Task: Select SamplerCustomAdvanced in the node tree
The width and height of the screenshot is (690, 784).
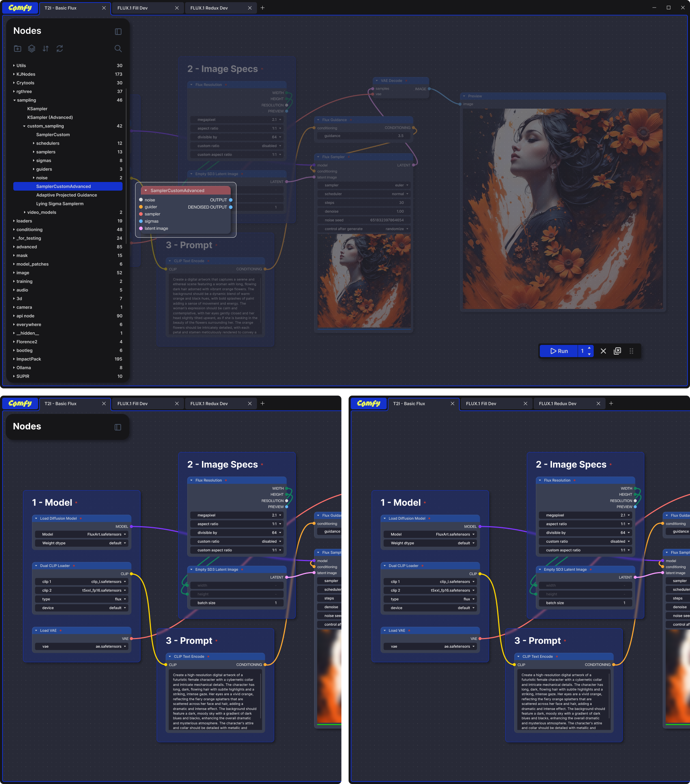Action: click(x=64, y=186)
